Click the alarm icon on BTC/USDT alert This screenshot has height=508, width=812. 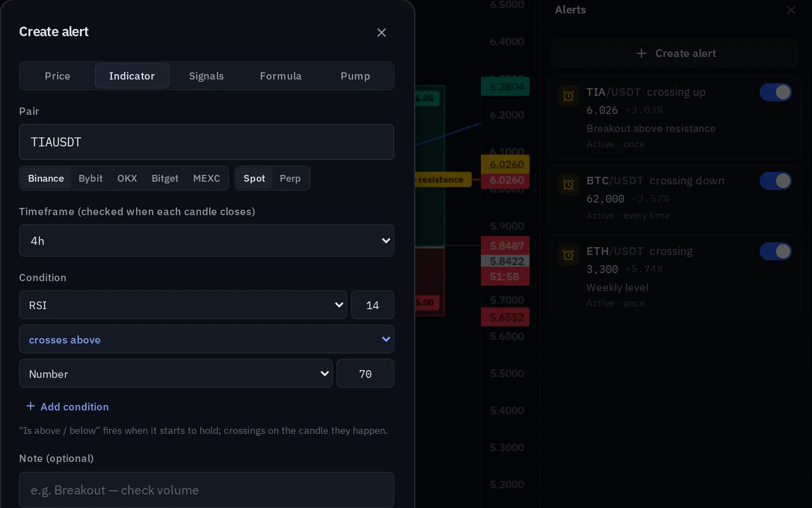[x=568, y=184]
